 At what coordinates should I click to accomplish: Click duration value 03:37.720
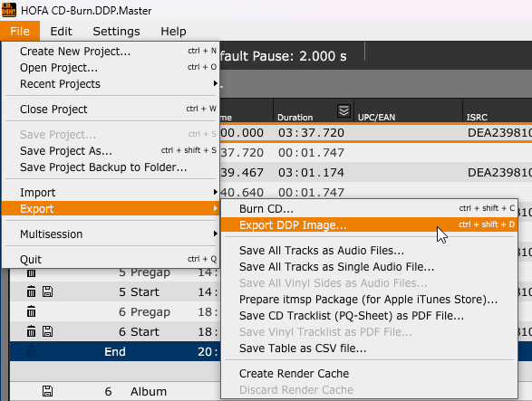click(311, 132)
